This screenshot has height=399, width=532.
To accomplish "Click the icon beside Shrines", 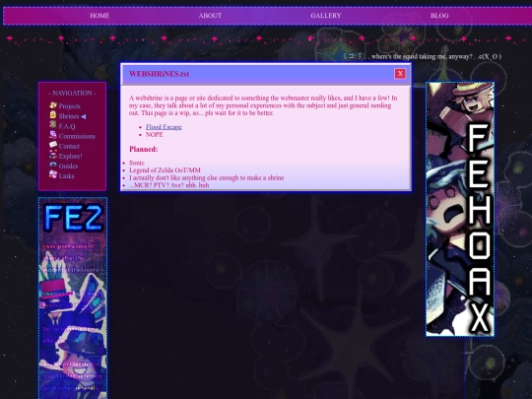I will coord(53,115).
